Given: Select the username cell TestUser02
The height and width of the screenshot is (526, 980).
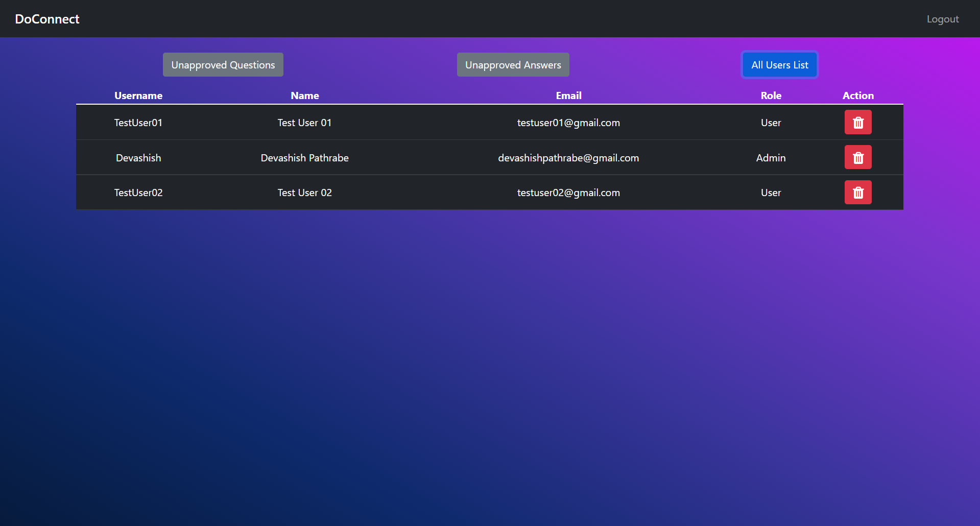Looking at the screenshot, I should (x=138, y=193).
